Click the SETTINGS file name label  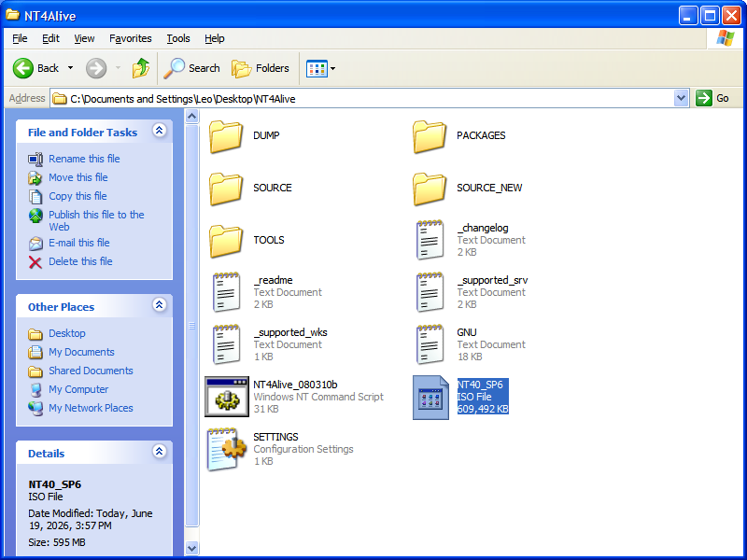coord(275,437)
